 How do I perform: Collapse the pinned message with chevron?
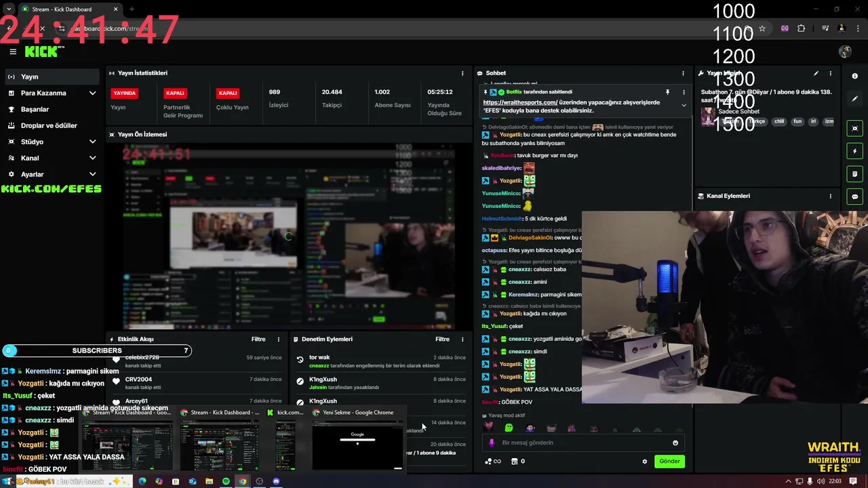[x=684, y=105]
